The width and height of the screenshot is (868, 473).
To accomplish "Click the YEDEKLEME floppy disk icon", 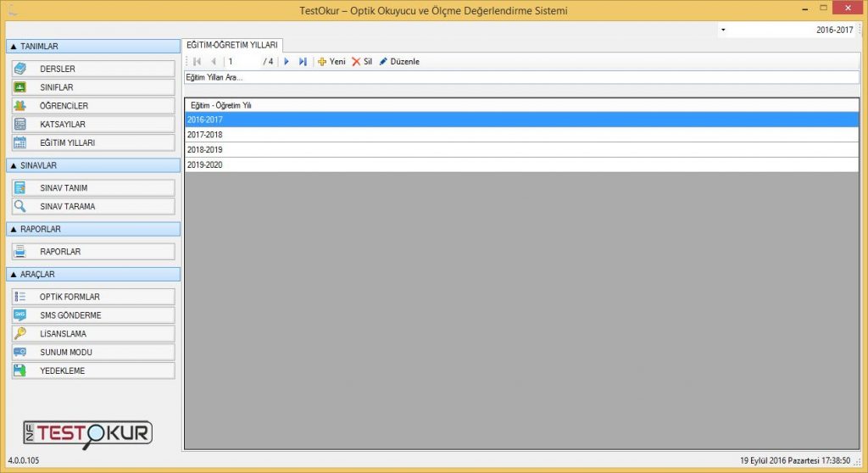I will tap(20, 370).
